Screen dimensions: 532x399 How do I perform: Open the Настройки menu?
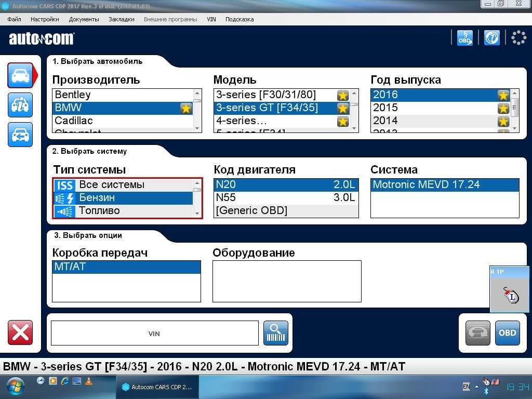pos(45,19)
